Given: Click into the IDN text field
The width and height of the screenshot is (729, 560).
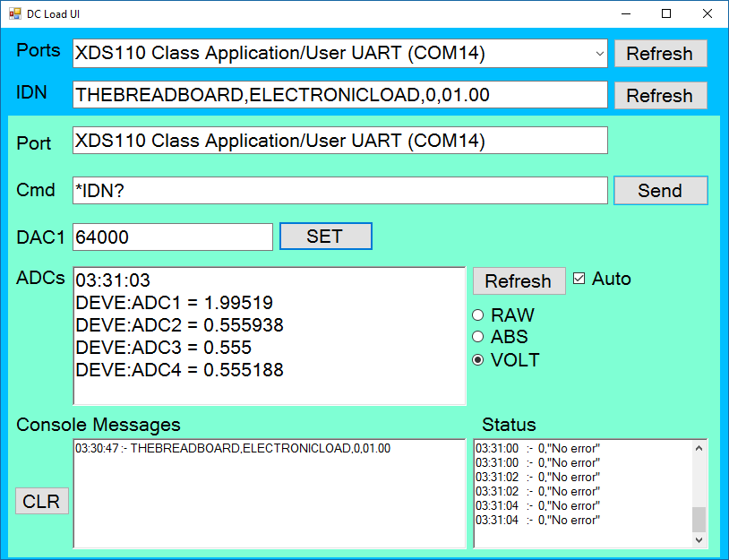Looking at the screenshot, I should coord(339,95).
